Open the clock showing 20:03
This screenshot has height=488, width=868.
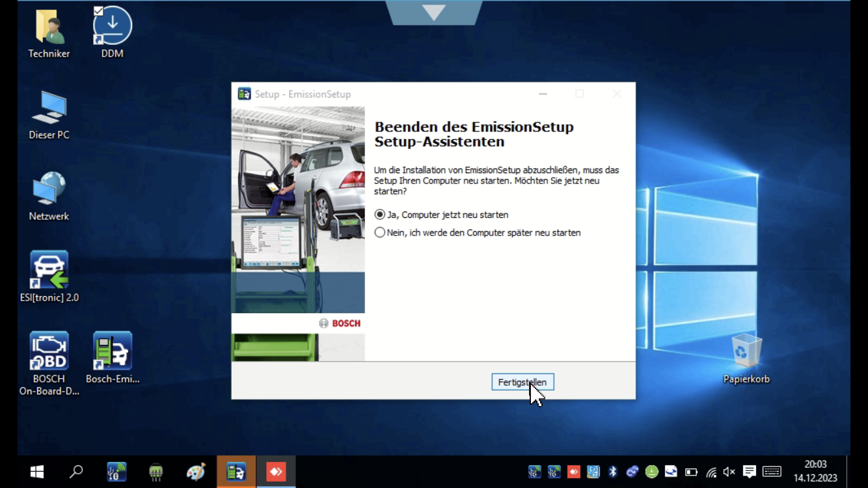[815, 471]
